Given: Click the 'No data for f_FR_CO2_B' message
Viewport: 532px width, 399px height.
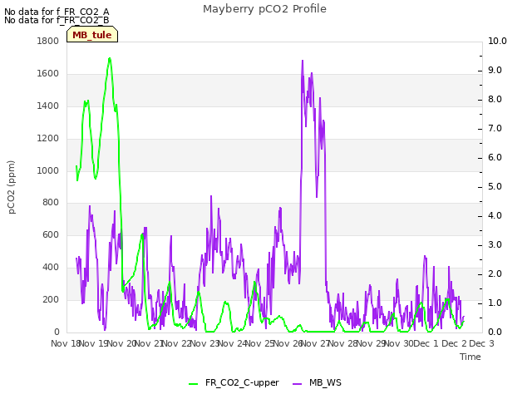Looking at the screenshot, I should tap(57, 20).
